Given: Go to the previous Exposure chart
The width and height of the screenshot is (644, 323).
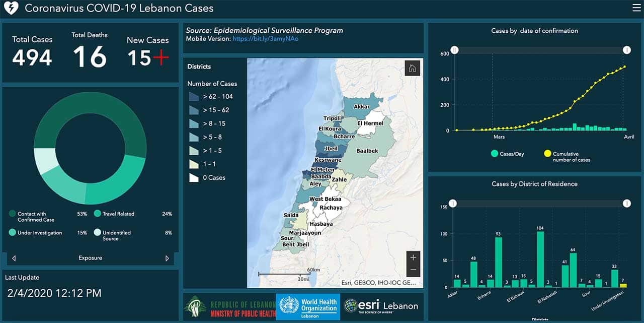Looking at the screenshot, I should tap(14, 258).
